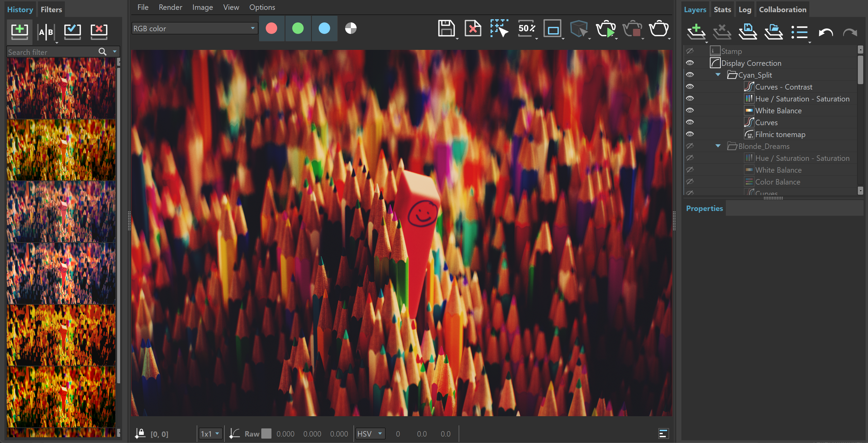Switch to the Stats tab
The image size is (868, 443).
click(x=722, y=9)
